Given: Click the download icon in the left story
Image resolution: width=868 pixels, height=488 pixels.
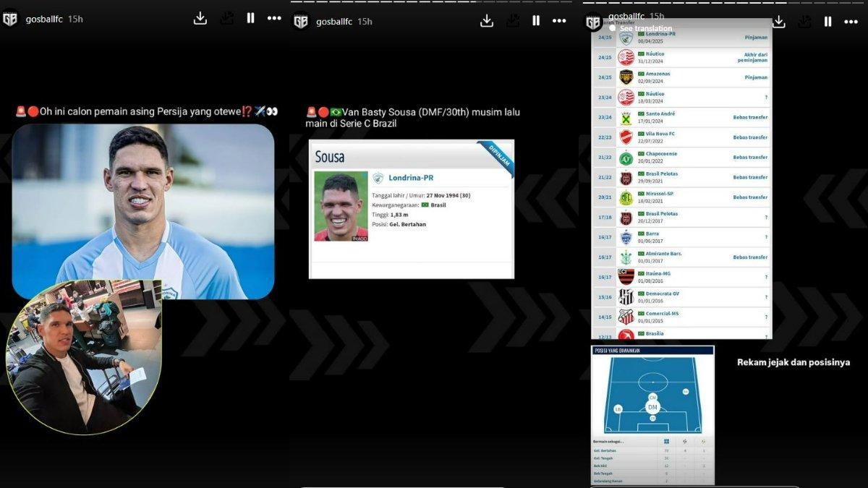Looking at the screenshot, I should (x=200, y=19).
